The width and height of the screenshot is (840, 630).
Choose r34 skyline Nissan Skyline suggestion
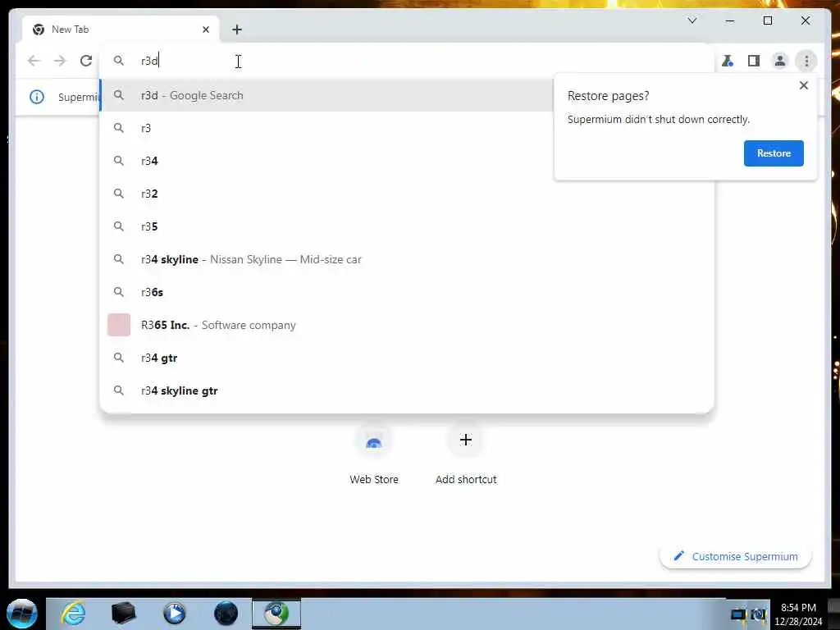pos(407,259)
